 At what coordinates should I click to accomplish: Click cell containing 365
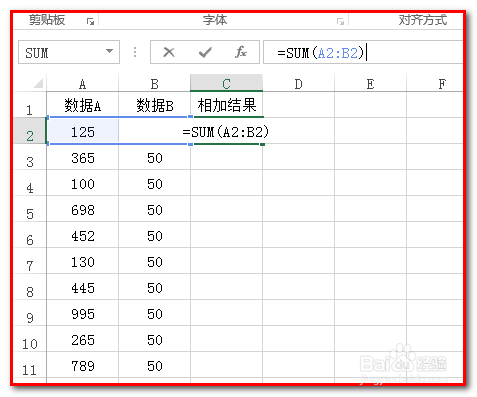[82, 157]
